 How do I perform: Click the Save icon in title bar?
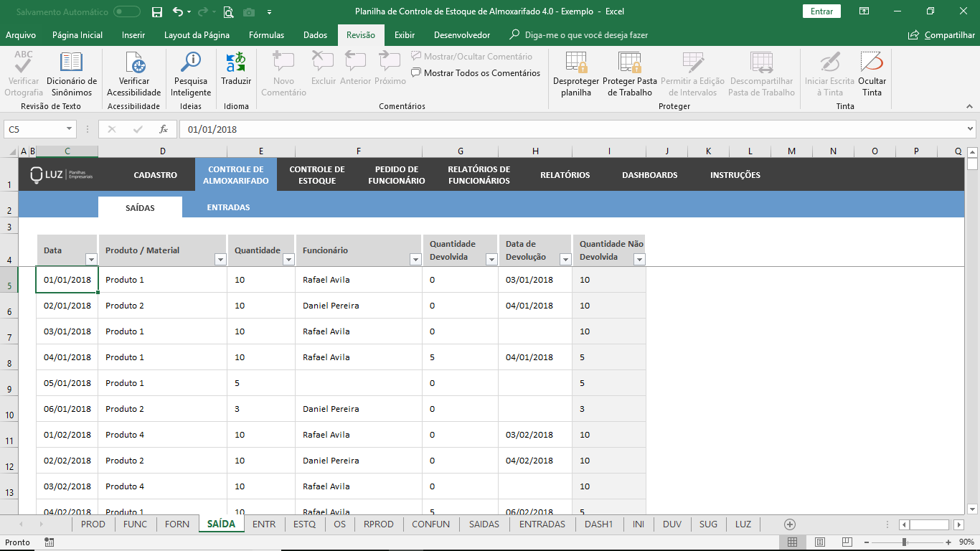pyautogui.click(x=157, y=11)
